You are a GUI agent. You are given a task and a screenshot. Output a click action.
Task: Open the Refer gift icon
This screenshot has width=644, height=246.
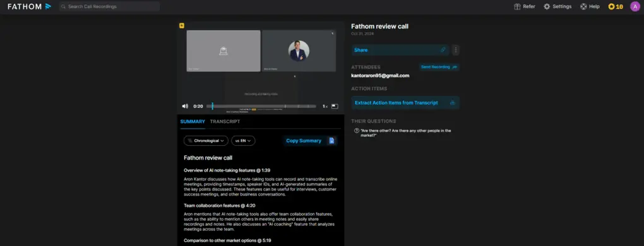tap(517, 6)
